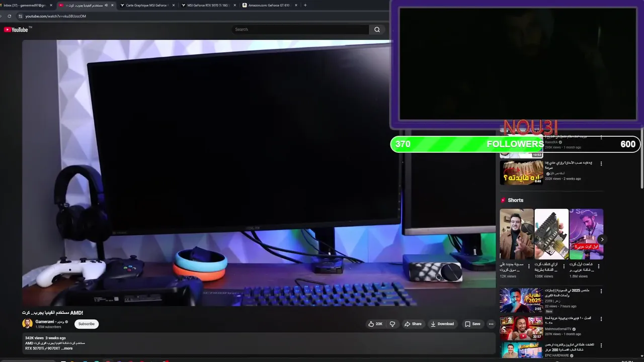Select the youtube.com URL in the address bar

pyautogui.click(x=56, y=16)
